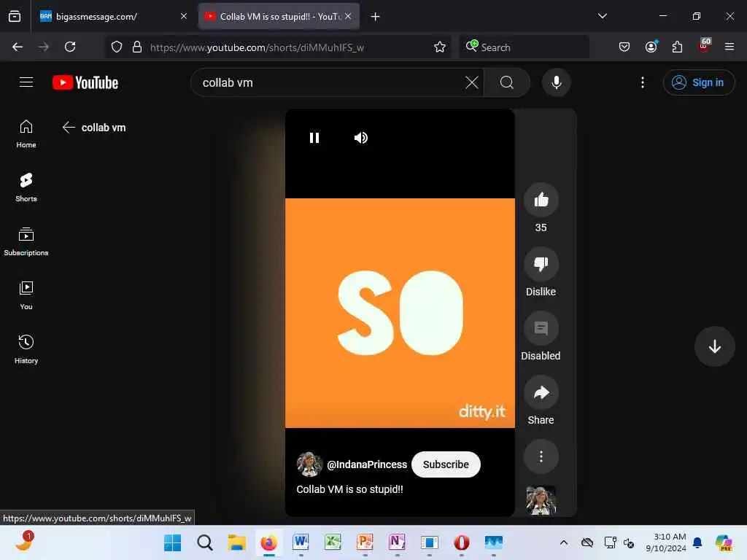The width and height of the screenshot is (747, 560).
Task: Go to next short with down arrow
Action: pos(714,346)
